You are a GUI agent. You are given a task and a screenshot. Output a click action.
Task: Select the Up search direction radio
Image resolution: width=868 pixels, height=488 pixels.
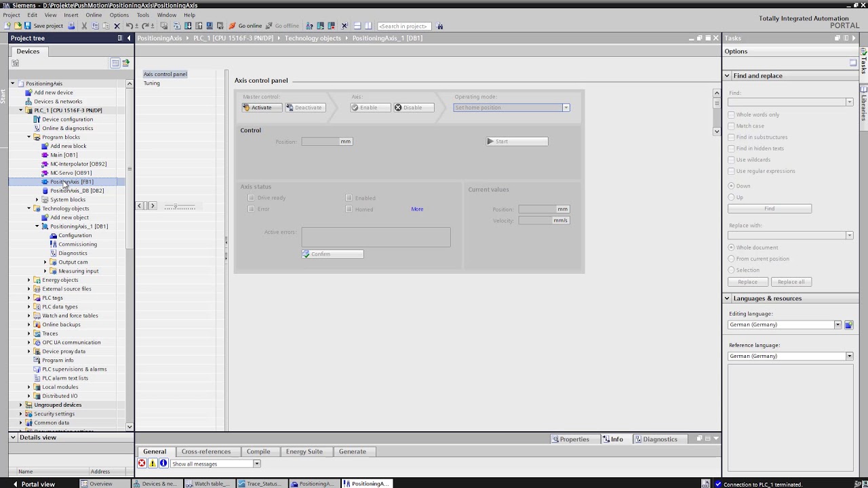pos(731,197)
